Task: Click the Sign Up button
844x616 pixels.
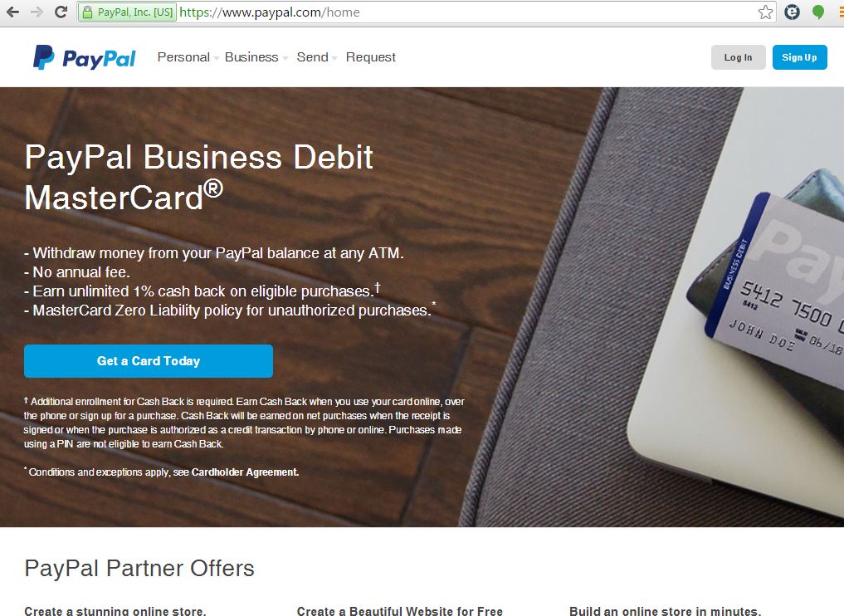Action: pyautogui.click(x=799, y=57)
